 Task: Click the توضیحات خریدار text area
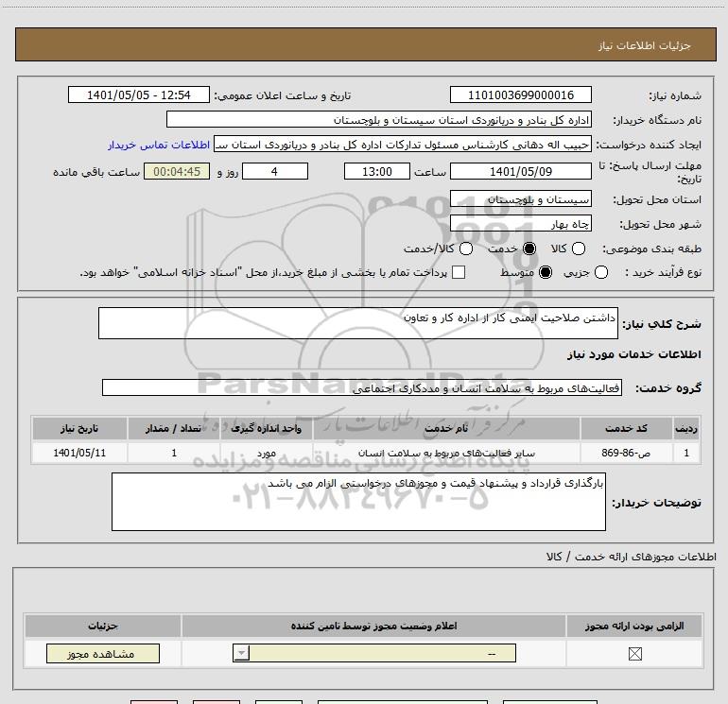coord(358,502)
